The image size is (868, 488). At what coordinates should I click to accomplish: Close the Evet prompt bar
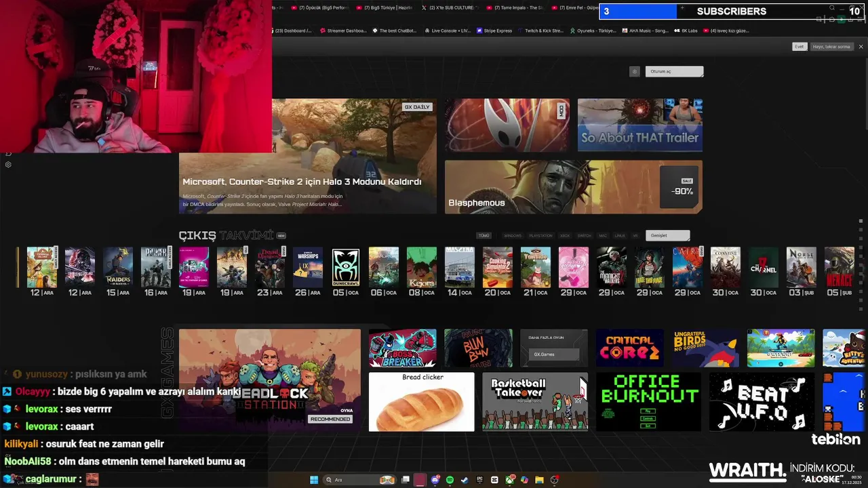[861, 47]
